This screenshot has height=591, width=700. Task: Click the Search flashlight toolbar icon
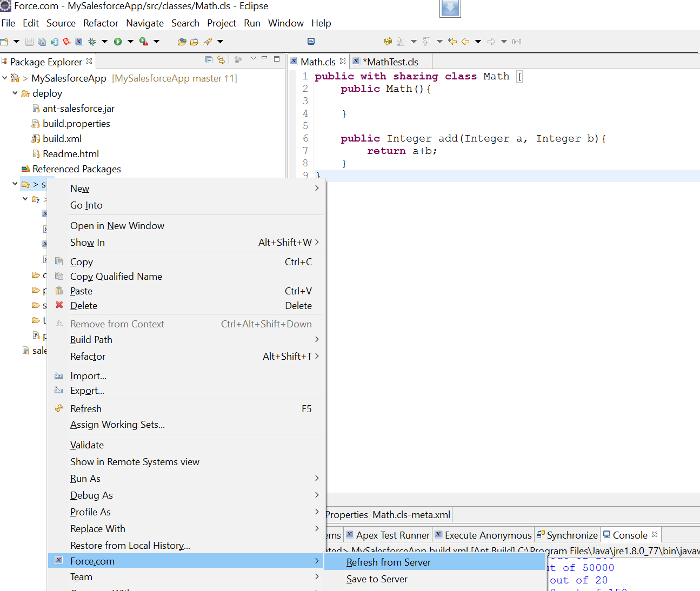pyautogui.click(x=208, y=42)
